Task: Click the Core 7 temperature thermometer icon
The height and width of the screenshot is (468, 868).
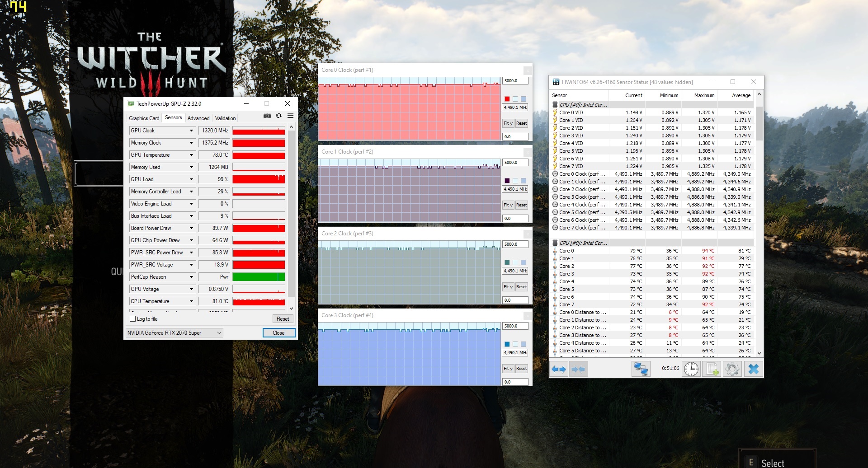Action: click(x=555, y=304)
